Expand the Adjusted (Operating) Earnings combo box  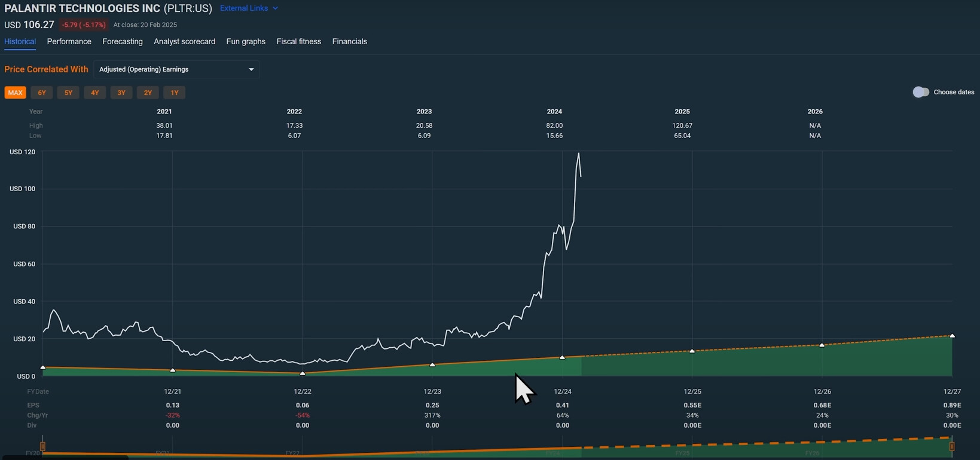176,69
